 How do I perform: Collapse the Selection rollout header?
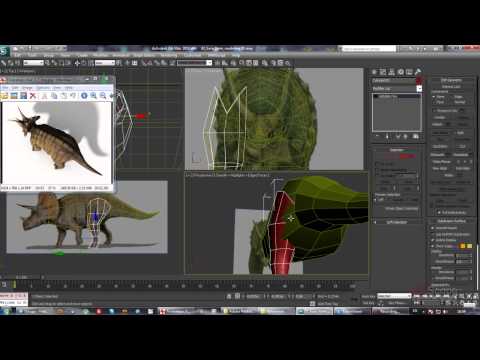click(397, 150)
